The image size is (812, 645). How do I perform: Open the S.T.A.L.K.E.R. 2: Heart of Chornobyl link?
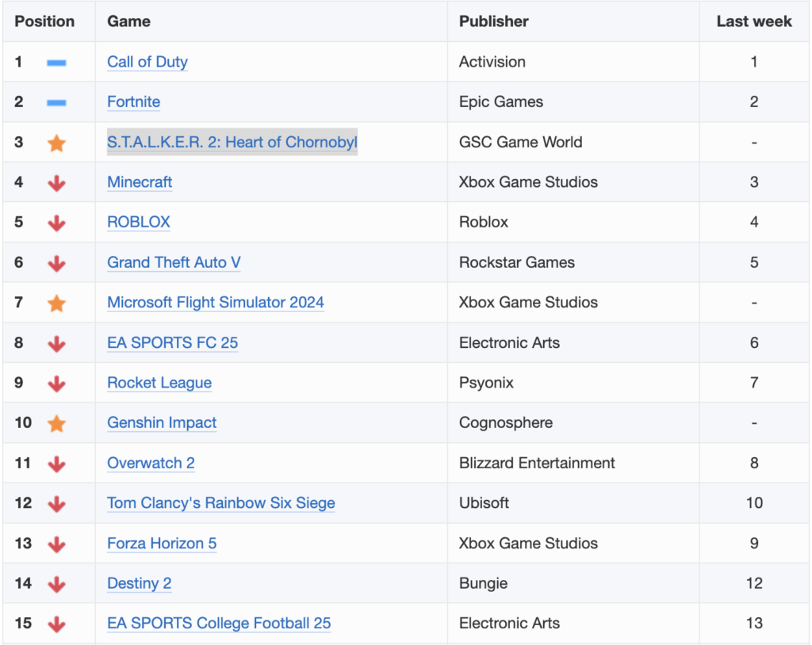point(232,142)
